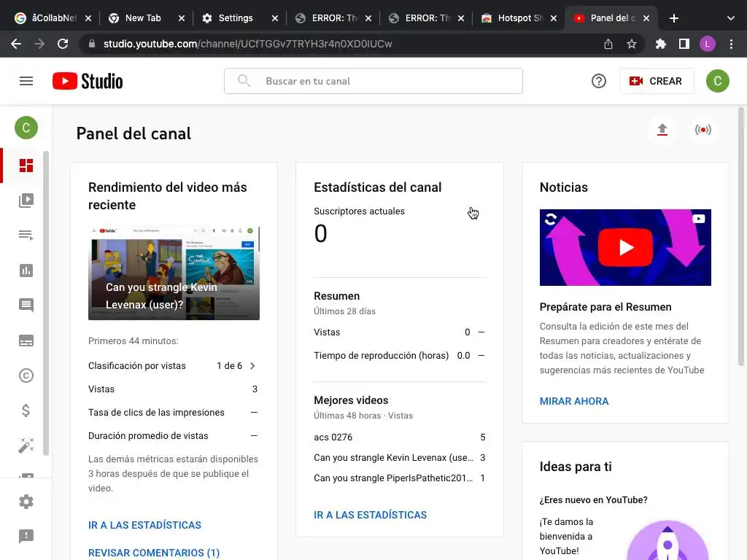Click the Can you strangle Kevin Levenax row
The width and height of the screenshot is (747, 560).
pos(399,458)
